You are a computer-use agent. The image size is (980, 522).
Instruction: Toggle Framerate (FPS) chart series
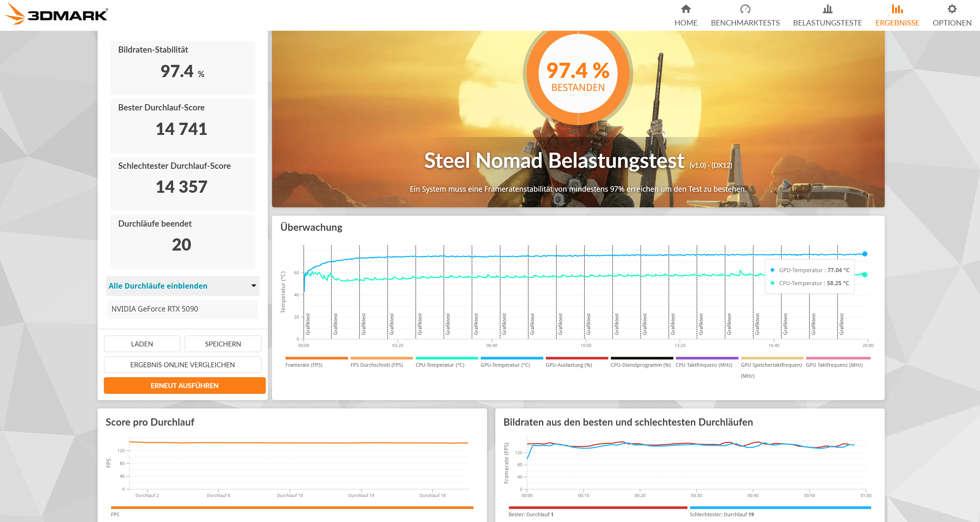(304, 365)
